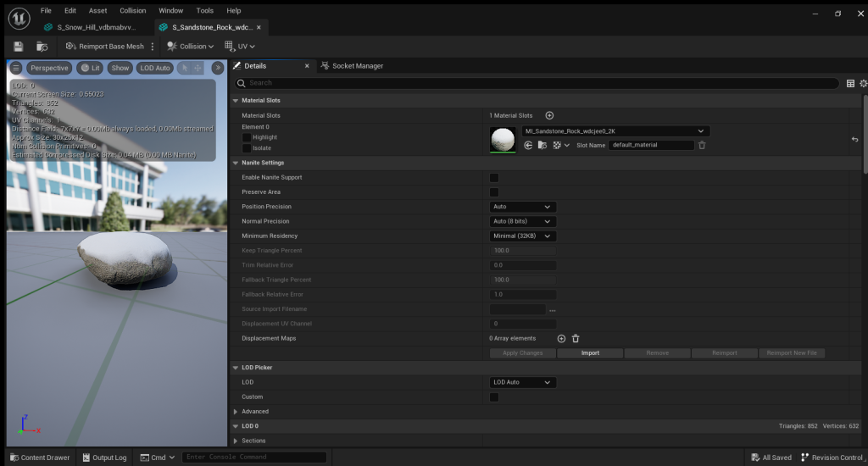
Task: Open the File menu
Action: pos(46,10)
